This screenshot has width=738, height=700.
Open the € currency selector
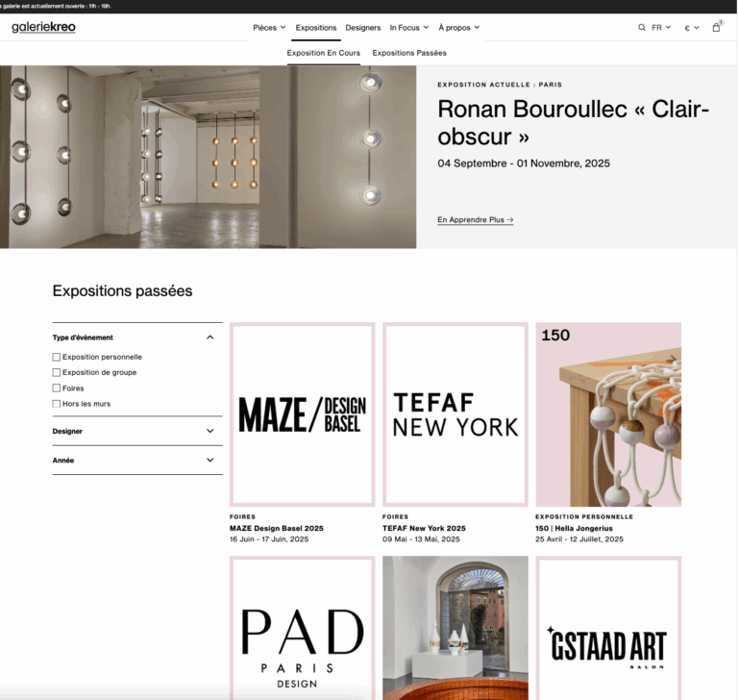[692, 28]
